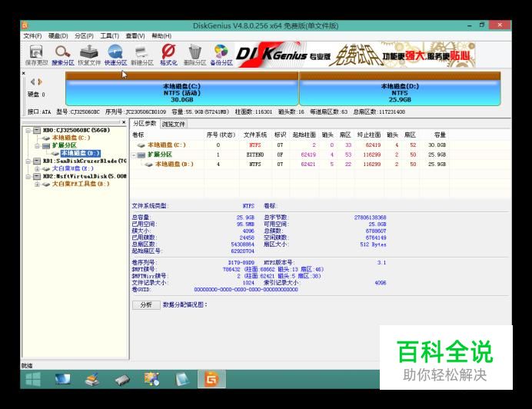Select HD2:MsftVirtualDisk in the tree
532x409 pixels.
[x=85, y=177]
